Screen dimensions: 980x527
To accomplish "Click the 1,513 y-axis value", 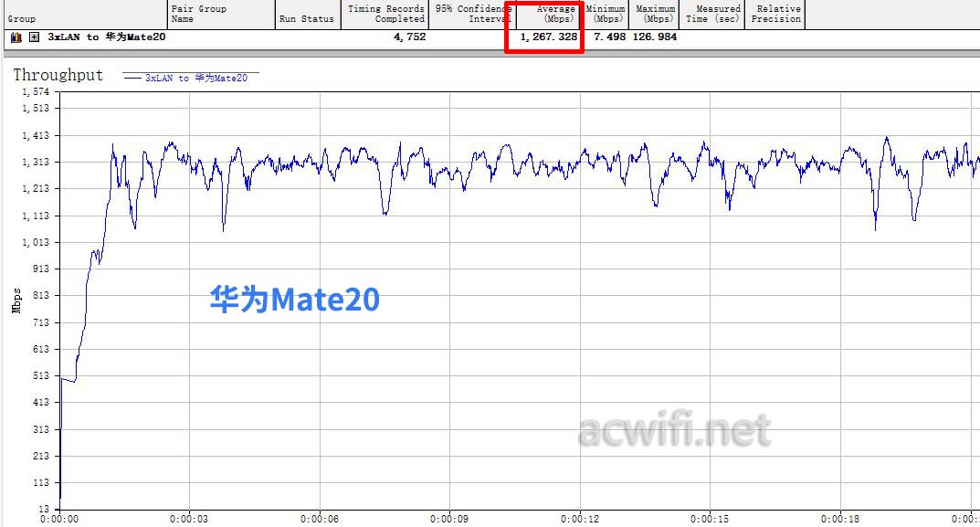I will (x=36, y=108).
